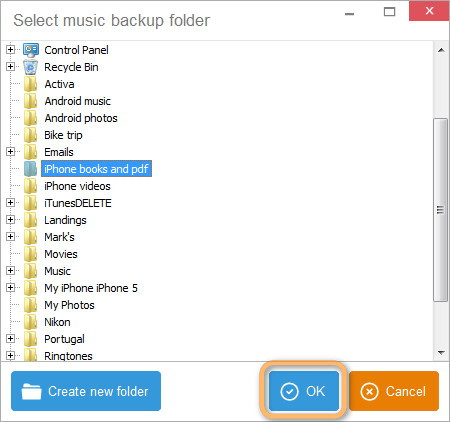Expand the Music folder
This screenshot has width=450, height=422.
10,271
